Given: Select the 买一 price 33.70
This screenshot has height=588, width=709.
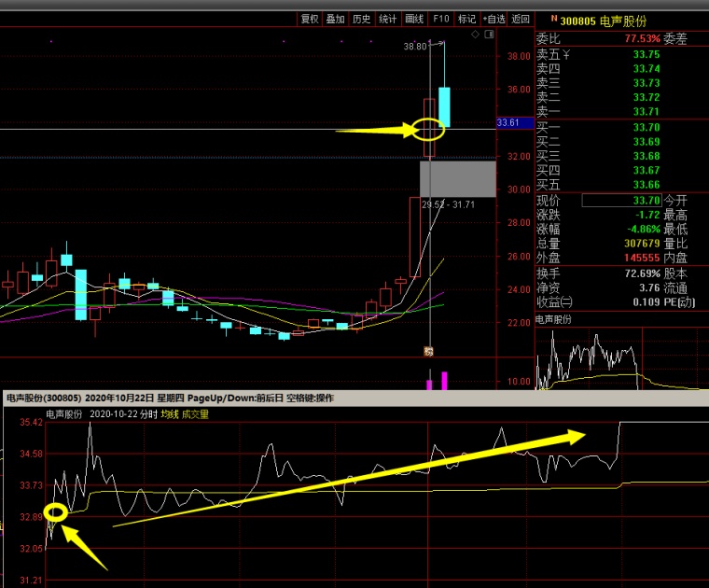Looking at the screenshot, I should [646, 128].
